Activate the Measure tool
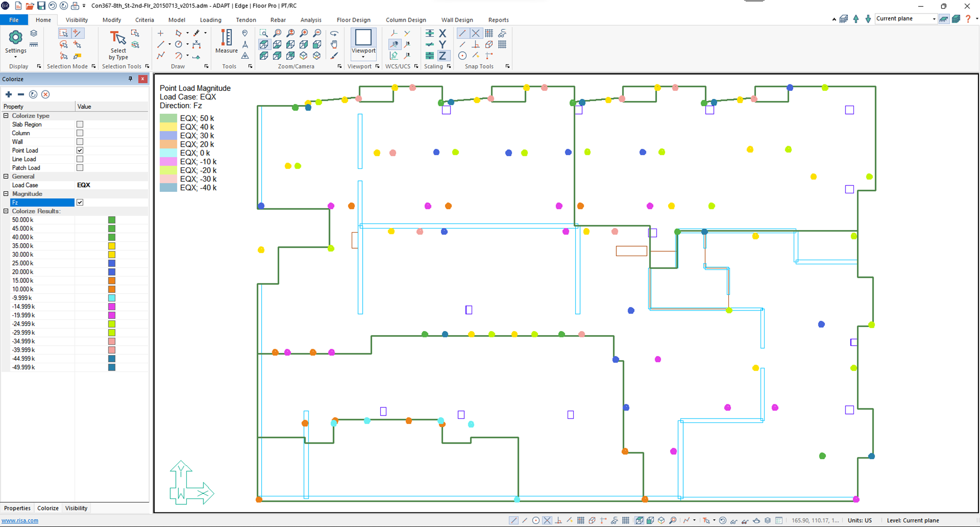The image size is (980, 527). pyautogui.click(x=227, y=41)
